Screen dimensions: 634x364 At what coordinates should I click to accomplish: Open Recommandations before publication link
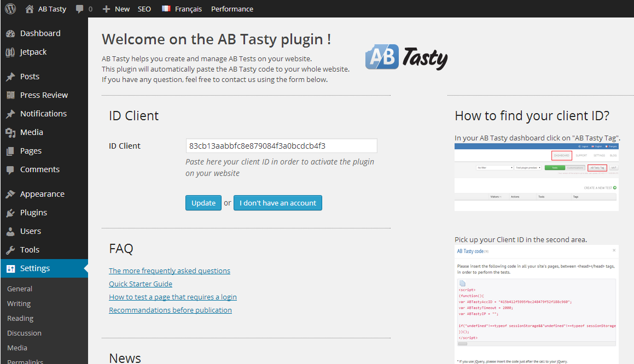[x=170, y=310]
